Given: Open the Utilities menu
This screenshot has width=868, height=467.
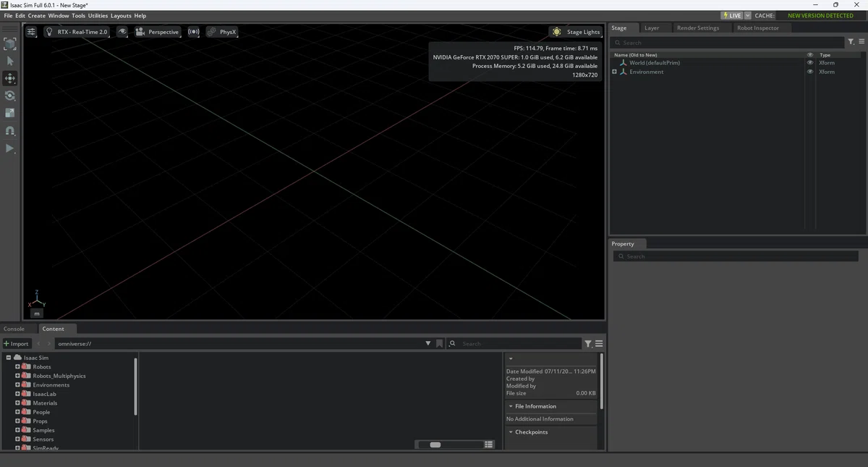Looking at the screenshot, I should tap(98, 16).
